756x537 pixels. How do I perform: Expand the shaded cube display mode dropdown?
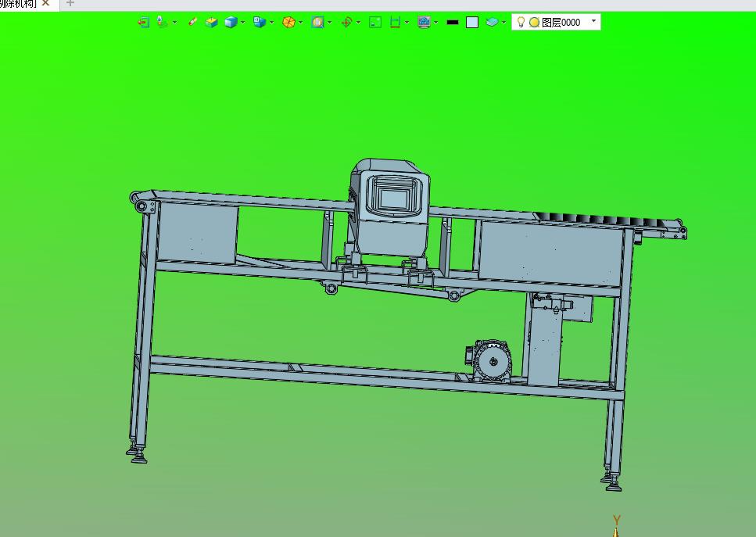pyautogui.click(x=242, y=22)
